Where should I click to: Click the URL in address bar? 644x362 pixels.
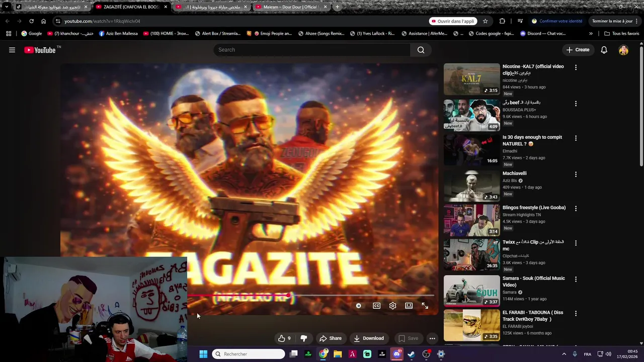[102, 21]
